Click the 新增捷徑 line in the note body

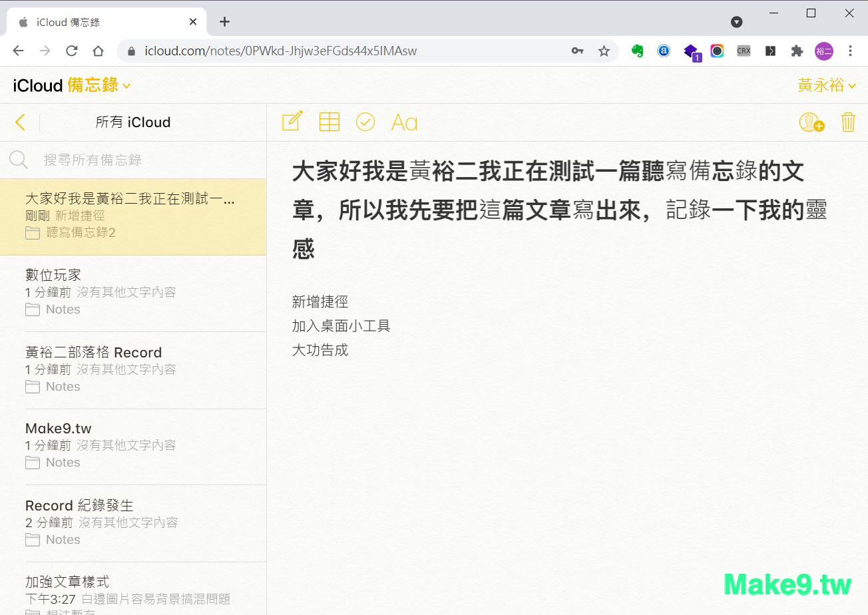pos(320,302)
